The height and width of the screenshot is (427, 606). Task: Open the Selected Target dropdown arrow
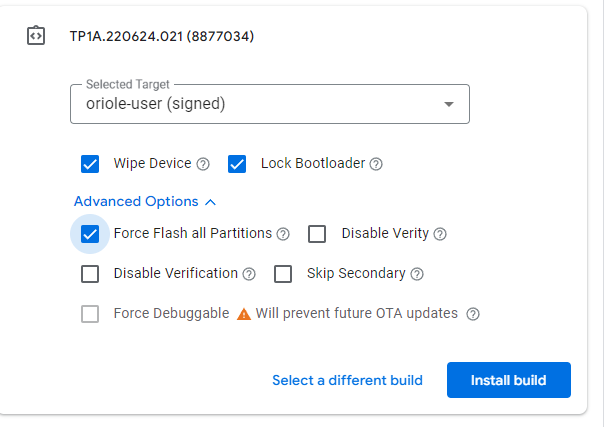(448, 104)
